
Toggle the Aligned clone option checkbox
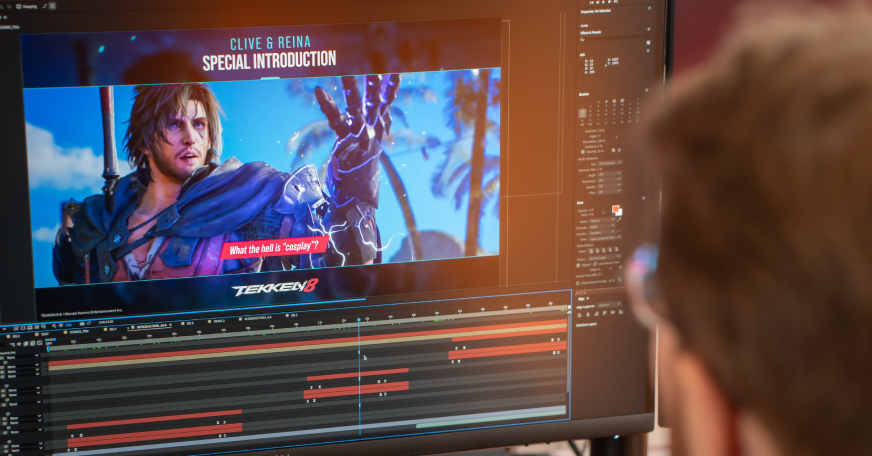[578, 265]
